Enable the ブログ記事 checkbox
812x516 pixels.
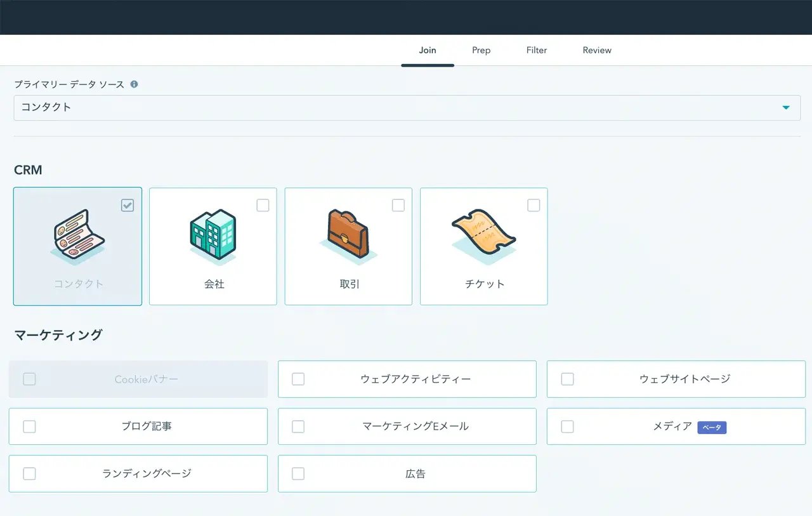tap(29, 427)
